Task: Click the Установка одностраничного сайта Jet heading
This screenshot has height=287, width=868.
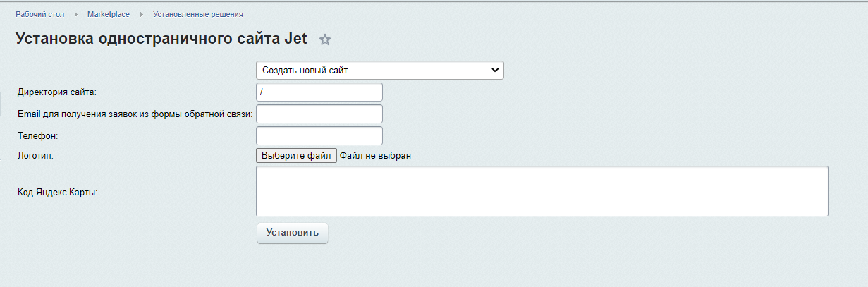Action: [161, 39]
